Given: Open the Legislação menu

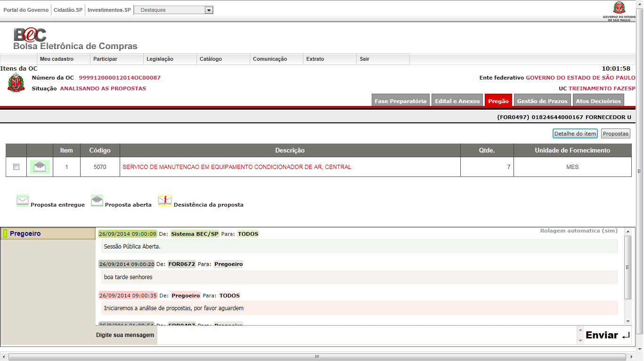Looking at the screenshot, I should (x=170, y=59).
